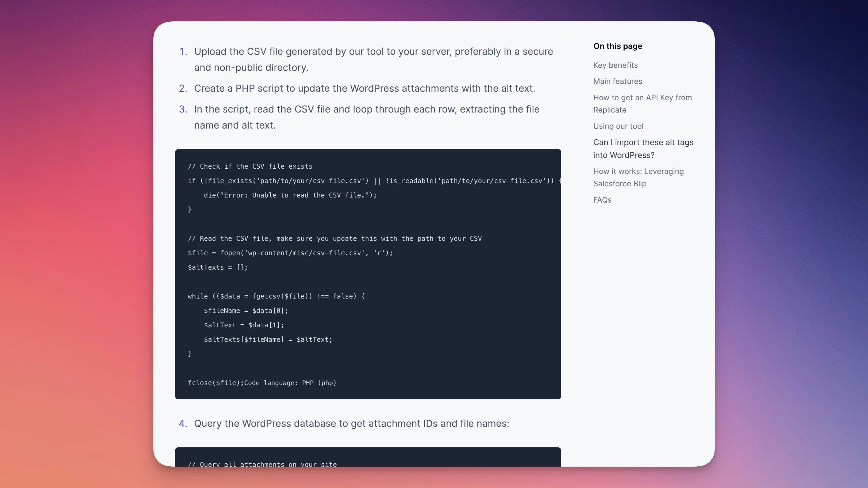Image resolution: width=868 pixels, height=488 pixels.
Task: Jump to Main features section
Action: click(x=618, y=82)
